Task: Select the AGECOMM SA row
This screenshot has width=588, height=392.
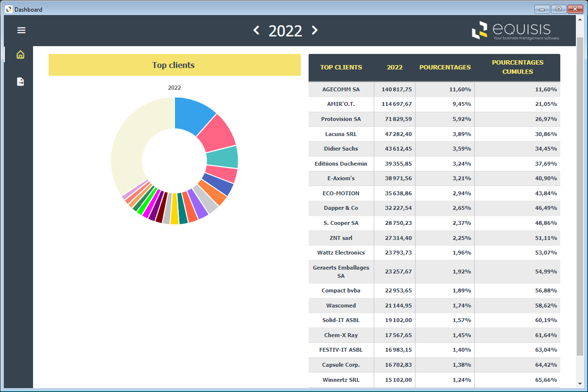Action: click(x=434, y=90)
